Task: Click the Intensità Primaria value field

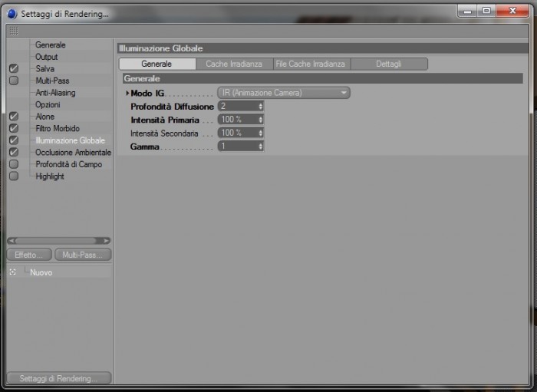Action: coord(238,120)
